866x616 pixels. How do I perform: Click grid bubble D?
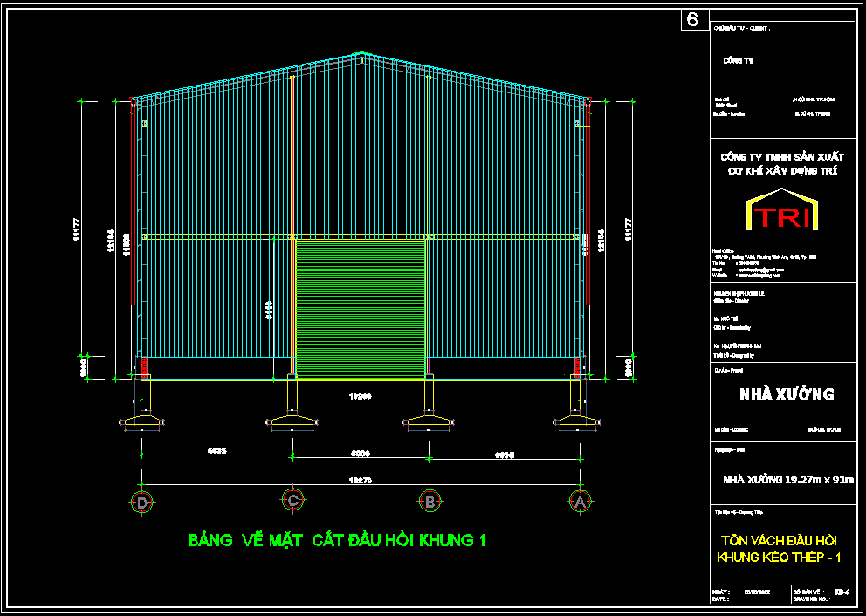(142, 503)
